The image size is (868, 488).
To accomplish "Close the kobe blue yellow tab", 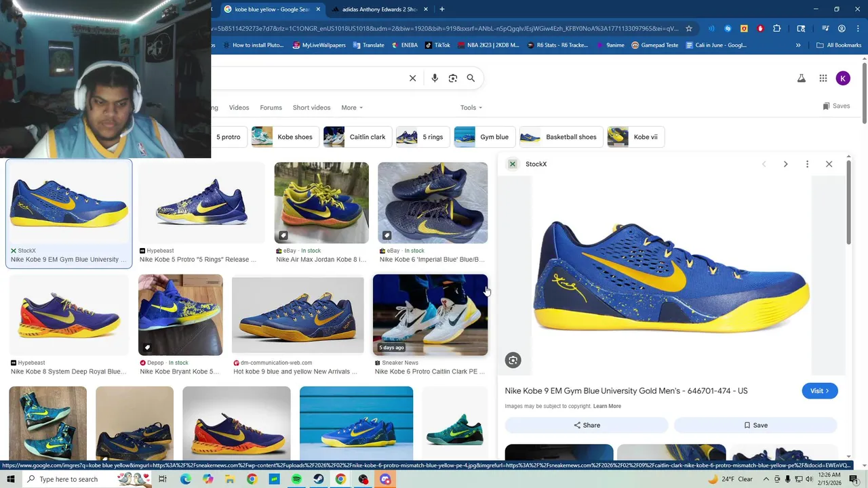I will tap(318, 9).
